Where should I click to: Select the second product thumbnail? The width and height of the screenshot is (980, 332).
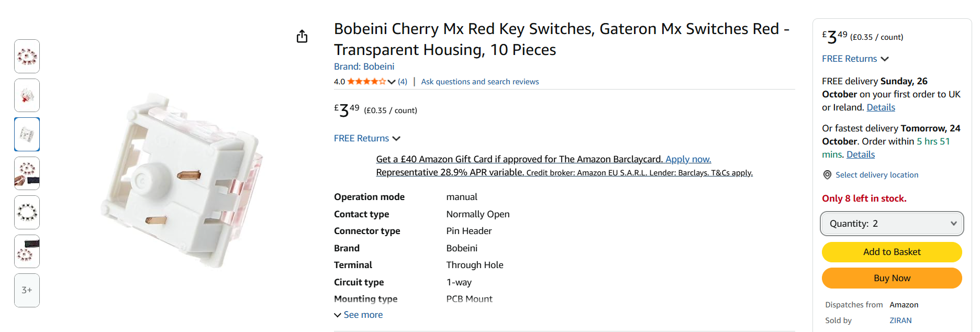point(27,95)
